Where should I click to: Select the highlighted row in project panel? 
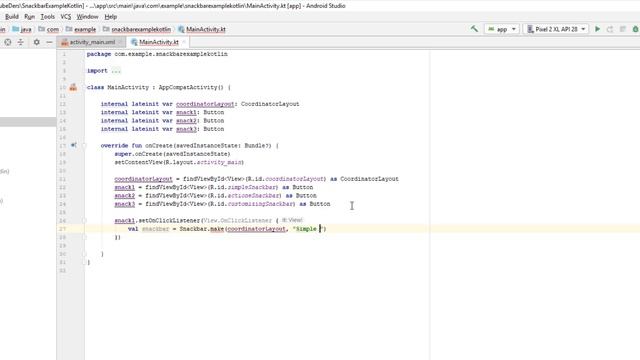[x=28, y=122]
